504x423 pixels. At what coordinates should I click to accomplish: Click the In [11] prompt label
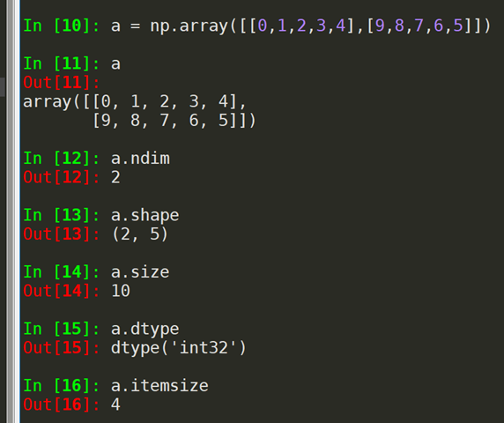[62, 63]
